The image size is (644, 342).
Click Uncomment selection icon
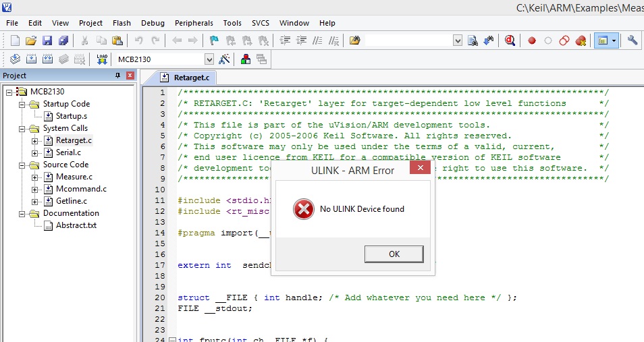tap(333, 40)
